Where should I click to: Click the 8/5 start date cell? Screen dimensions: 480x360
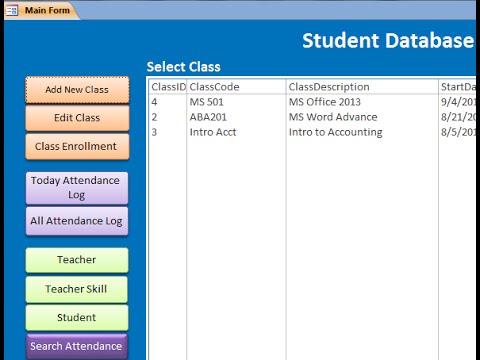click(x=457, y=132)
